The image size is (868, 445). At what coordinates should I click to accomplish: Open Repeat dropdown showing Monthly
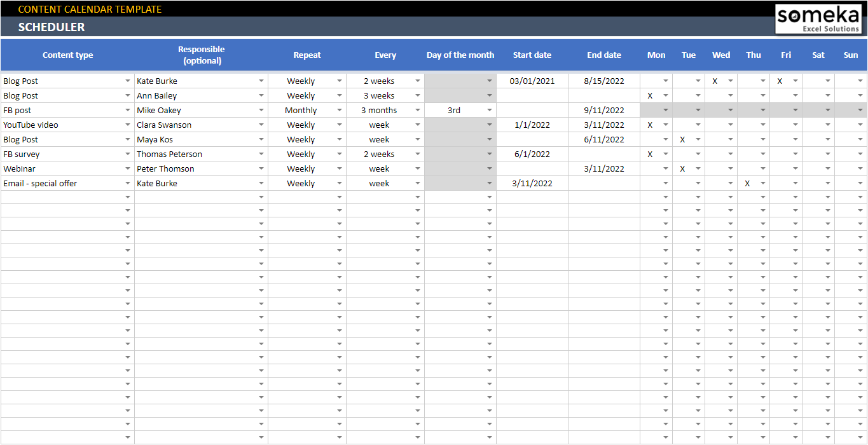[x=340, y=111]
